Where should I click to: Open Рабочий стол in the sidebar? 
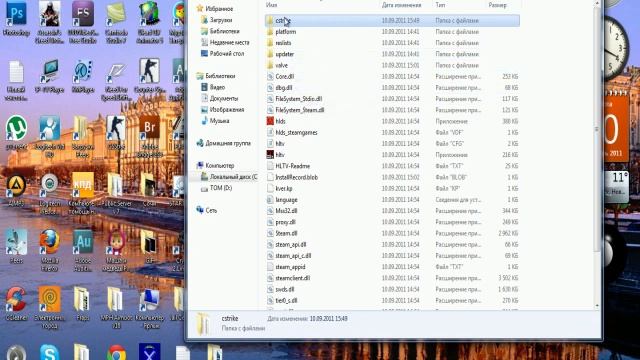(227, 53)
